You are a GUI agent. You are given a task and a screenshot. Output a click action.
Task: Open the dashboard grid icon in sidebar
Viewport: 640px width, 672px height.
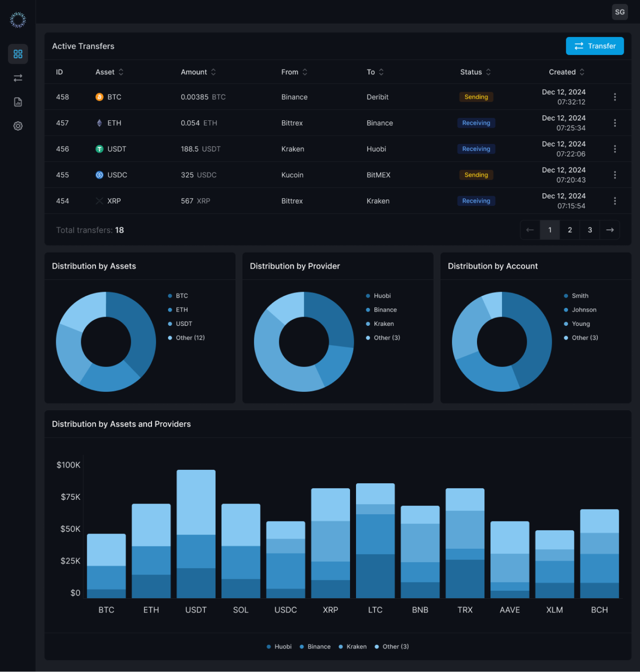pyautogui.click(x=18, y=54)
